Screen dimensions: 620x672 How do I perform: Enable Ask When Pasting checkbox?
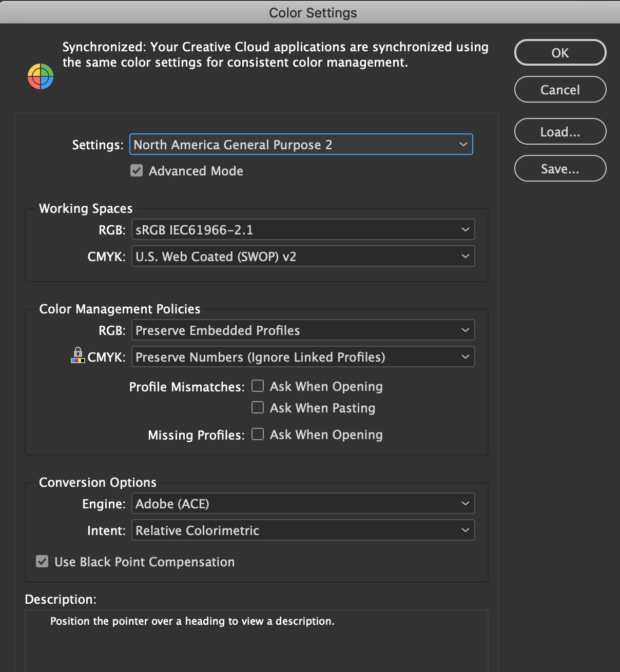click(258, 407)
